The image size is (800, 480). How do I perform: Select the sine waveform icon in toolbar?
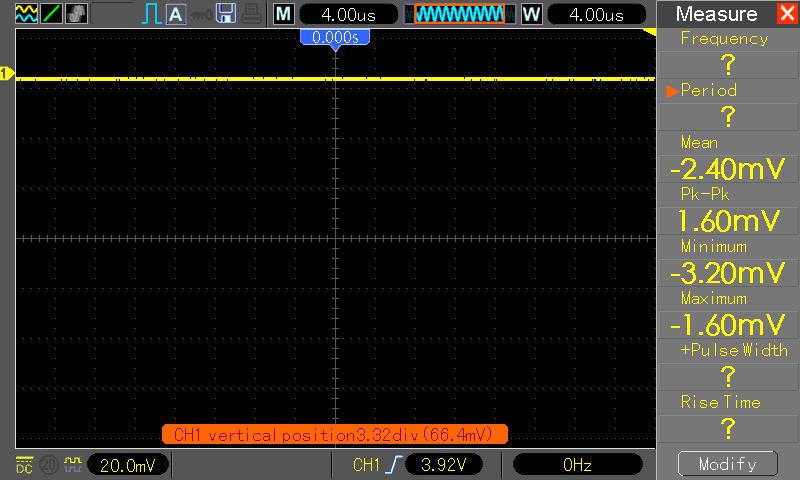pyautogui.click(x=26, y=14)
